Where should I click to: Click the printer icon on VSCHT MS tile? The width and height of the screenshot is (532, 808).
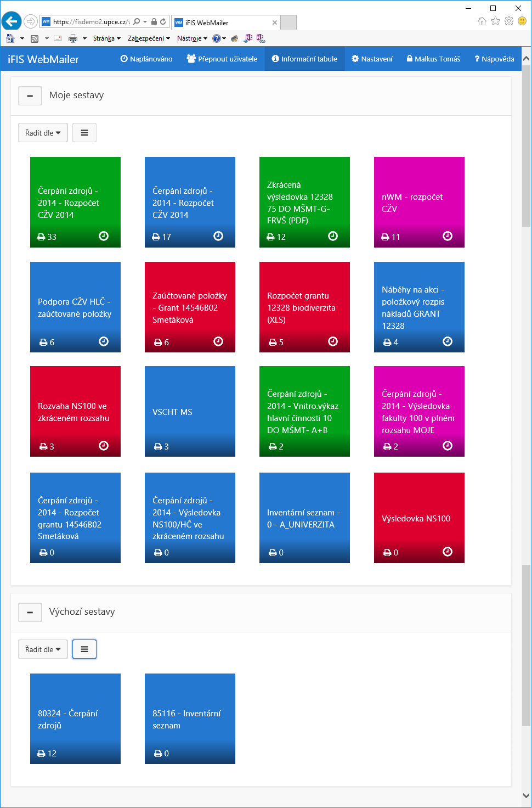point(158,447)
